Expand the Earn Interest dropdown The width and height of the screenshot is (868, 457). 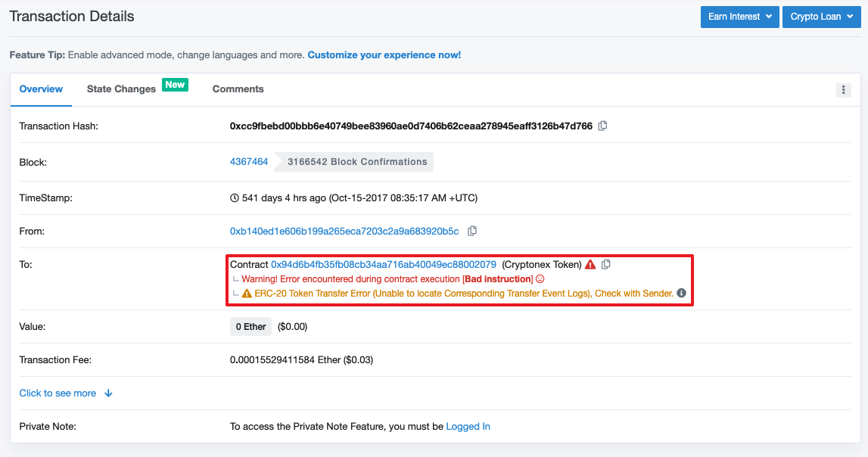pyautogui.click(x=739, y=17)
